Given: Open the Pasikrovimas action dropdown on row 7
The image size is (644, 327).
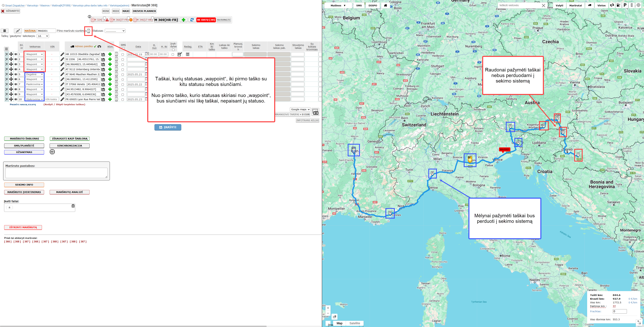Looking at the screenshot, I should (x=35, y=84).
